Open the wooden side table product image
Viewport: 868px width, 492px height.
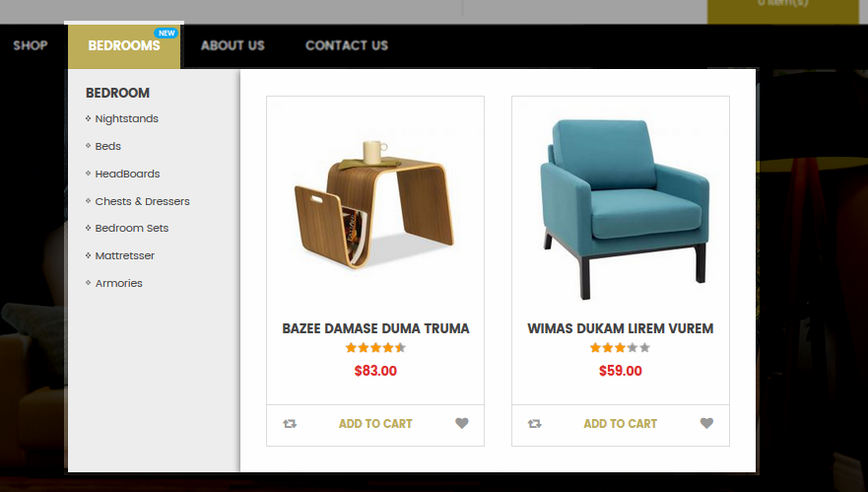click(x=374, y=205)
